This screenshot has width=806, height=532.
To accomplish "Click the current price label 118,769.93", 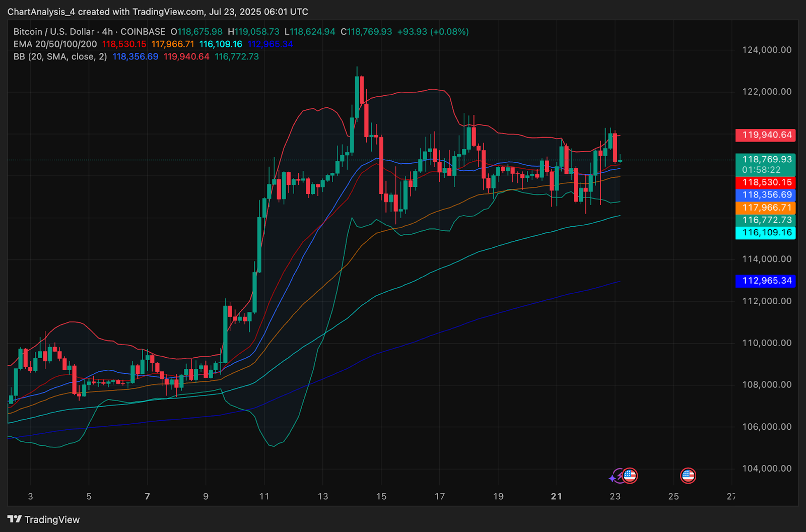I will point(766,159).
